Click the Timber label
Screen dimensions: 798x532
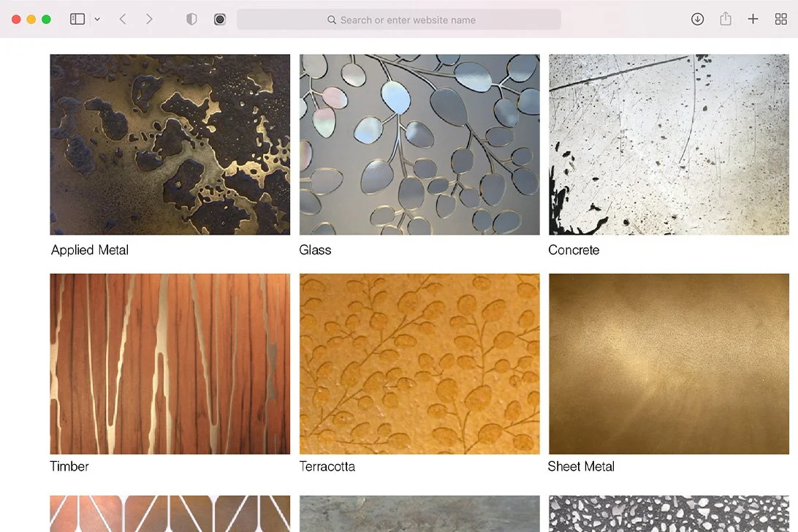[x=69, y=466]
